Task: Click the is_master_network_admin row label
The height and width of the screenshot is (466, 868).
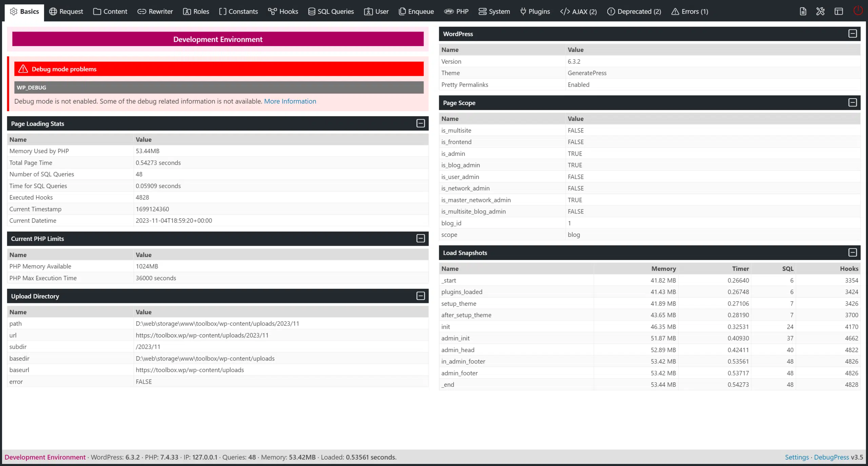Action: click(476, 200)
